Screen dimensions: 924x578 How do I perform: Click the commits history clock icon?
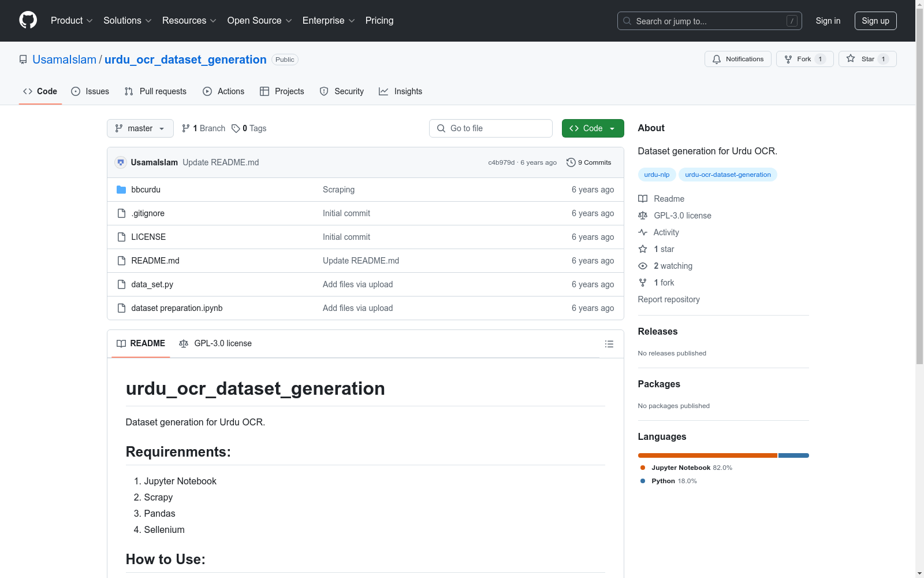pos(571,162)
